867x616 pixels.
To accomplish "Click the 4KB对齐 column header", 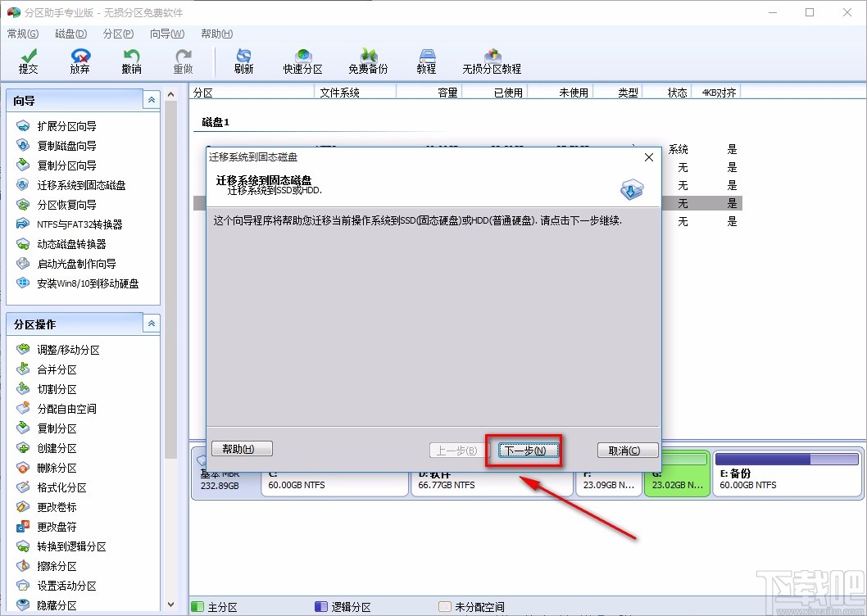I will pos(716,93).
